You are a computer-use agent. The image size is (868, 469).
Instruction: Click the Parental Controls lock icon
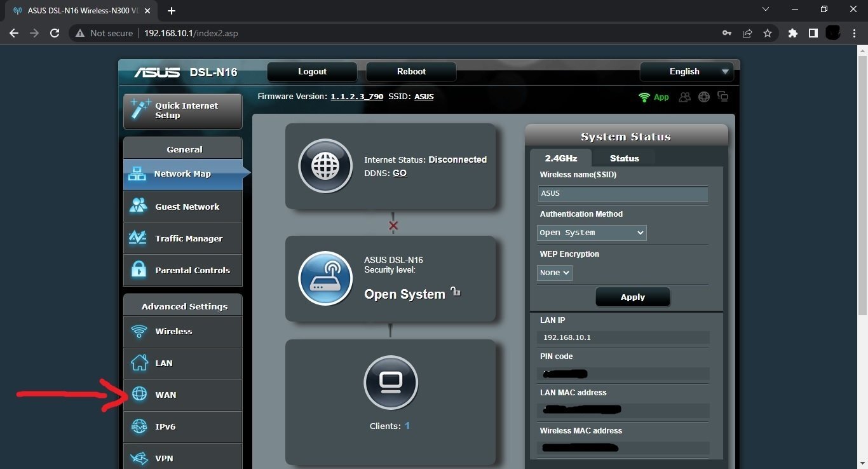pos(139,269)
